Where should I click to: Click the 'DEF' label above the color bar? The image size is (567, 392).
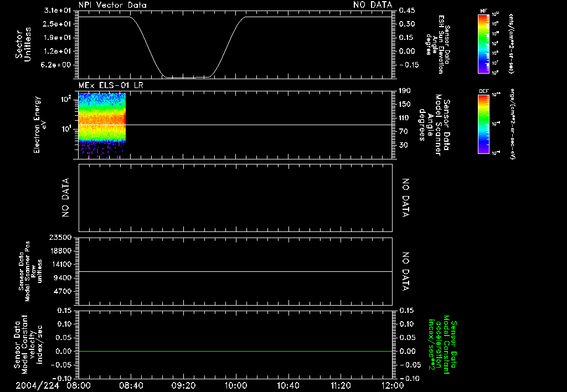[x=483, y=91]
